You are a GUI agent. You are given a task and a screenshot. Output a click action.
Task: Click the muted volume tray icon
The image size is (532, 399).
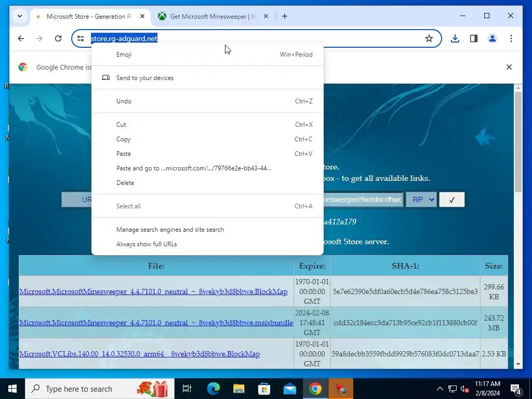point(464,389)
